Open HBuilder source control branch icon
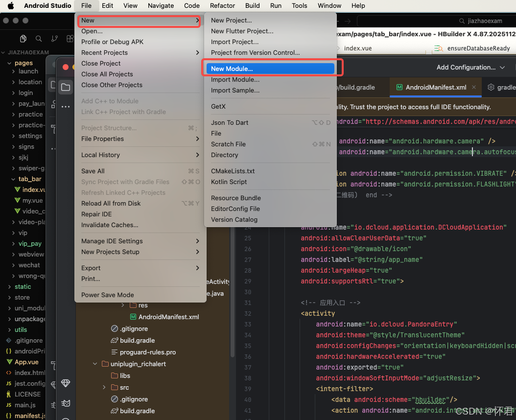This screenshot has width=516, height=420. click(x=54, y=39)
